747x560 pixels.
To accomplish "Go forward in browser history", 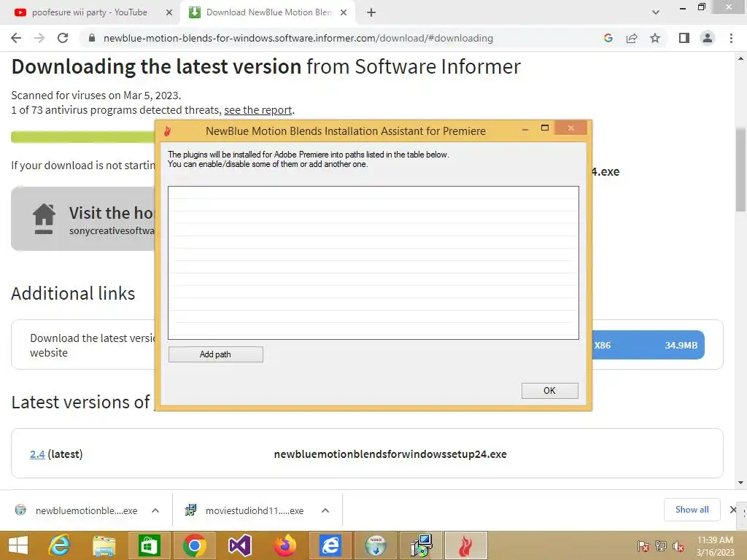I will (39, 38).
